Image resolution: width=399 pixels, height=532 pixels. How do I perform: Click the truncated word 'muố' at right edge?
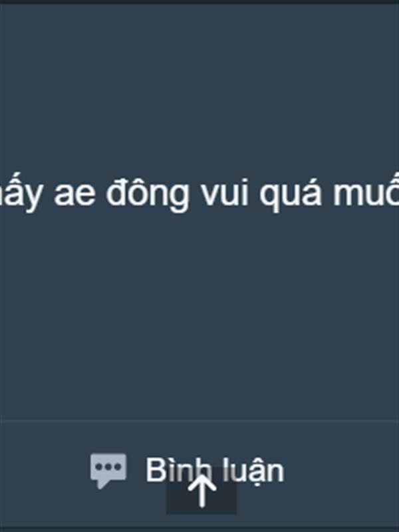366,194
